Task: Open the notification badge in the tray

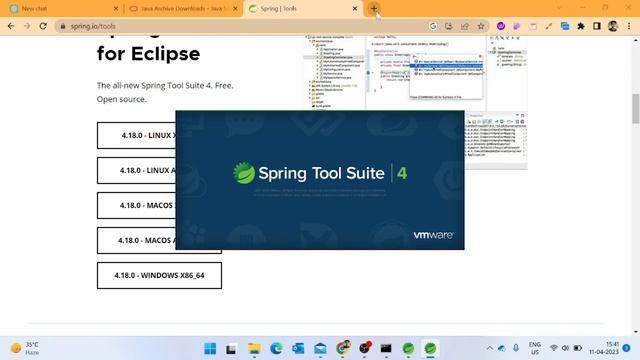Action: point(627,348)
